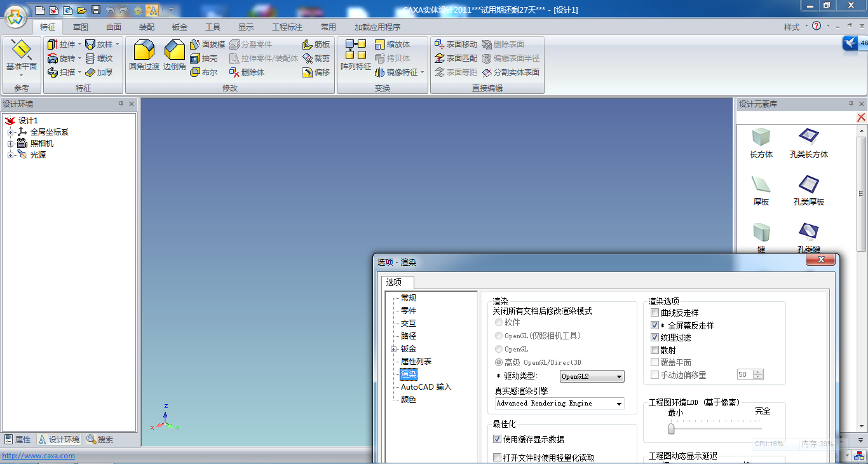Open the www.caxa.com link

(39, 456)
